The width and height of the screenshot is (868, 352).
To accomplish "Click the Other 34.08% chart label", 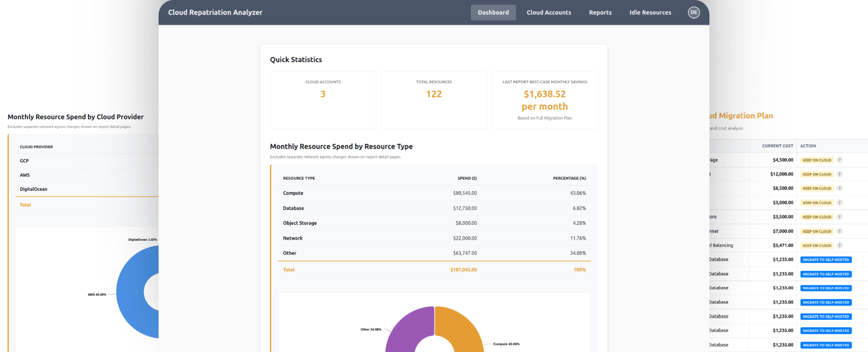I will tap(371, 329).
